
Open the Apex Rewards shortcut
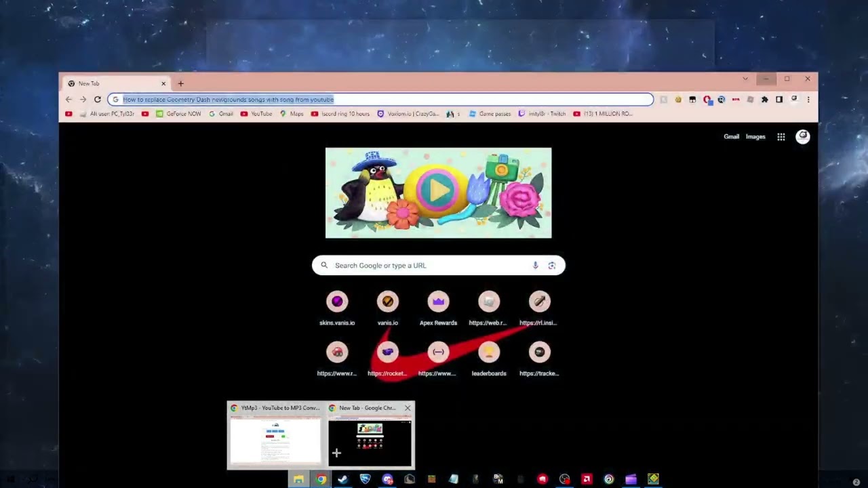click(x=438, y=308)
